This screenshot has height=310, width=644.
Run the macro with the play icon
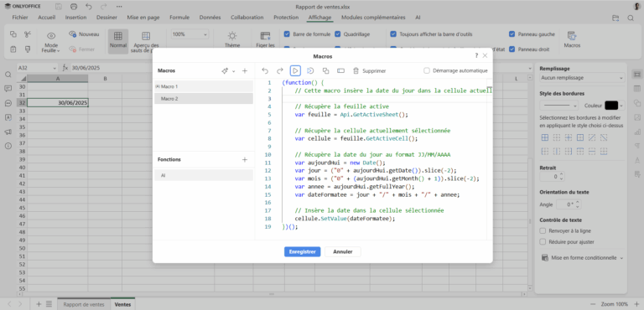(x=295, y=70)
